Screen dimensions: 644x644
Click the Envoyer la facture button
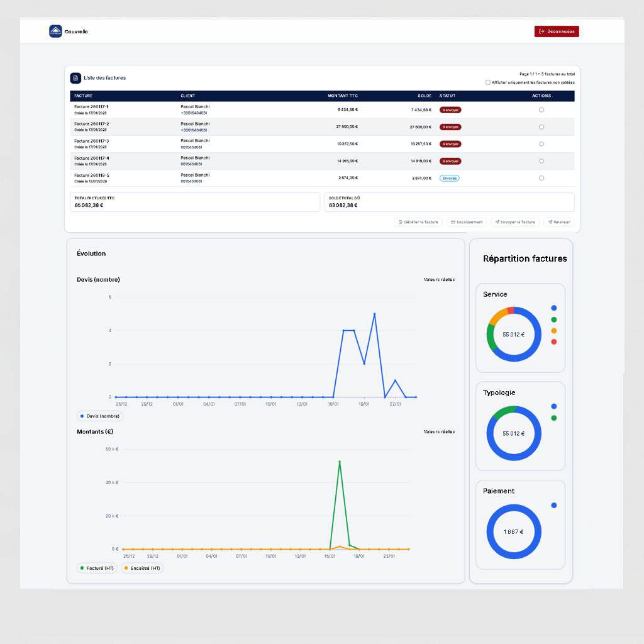click(x=515, y=222)
